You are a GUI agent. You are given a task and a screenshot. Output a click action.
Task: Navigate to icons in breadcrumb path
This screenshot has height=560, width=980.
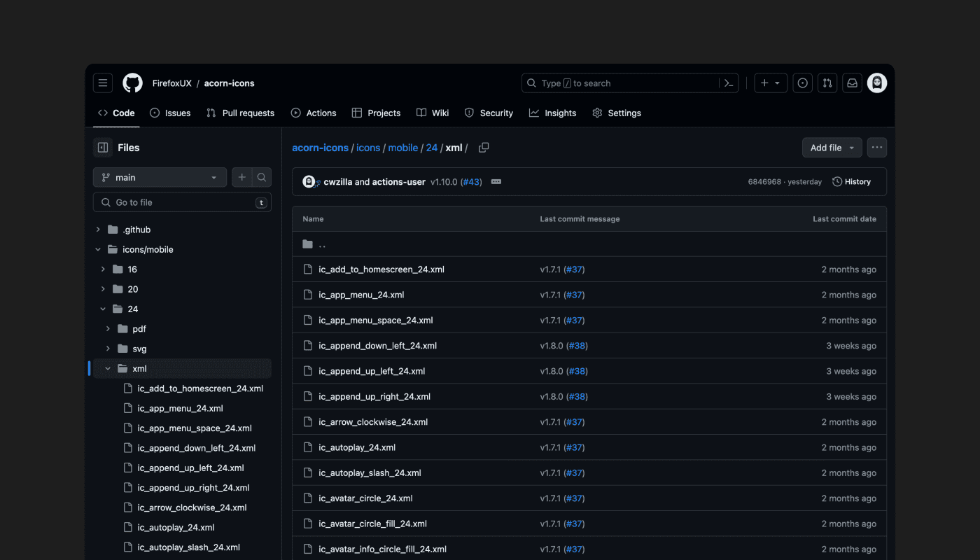click(368, 148)
